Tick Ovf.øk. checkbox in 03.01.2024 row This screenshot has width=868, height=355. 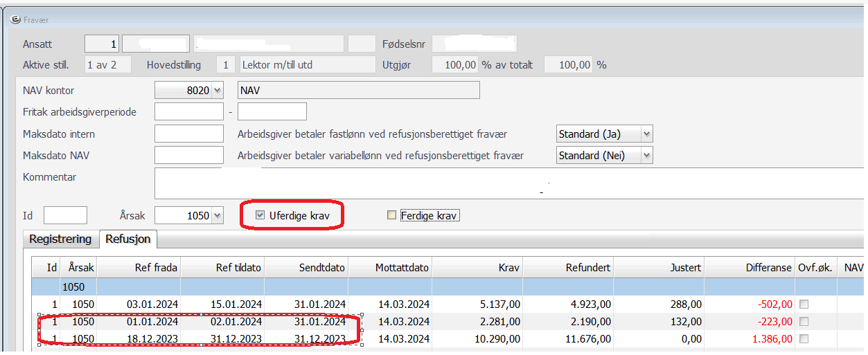coord(804,304)
